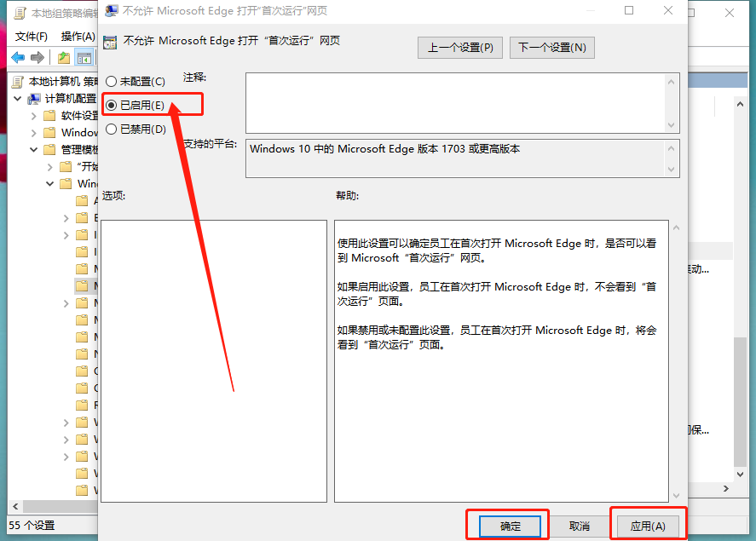The height and width of the screenshot is (541, 756).
Task: Open the 文件(F) menu
Action: pyautogui.click(x=32, y=37)
